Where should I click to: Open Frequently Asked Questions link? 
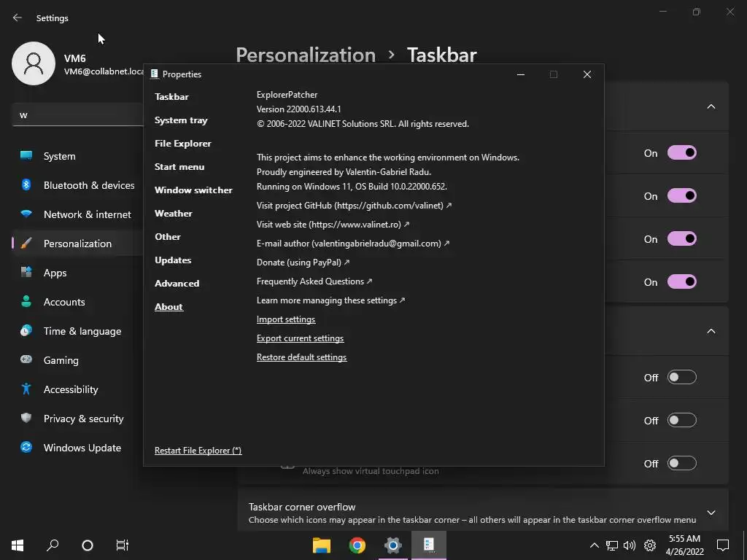(314, 281)
